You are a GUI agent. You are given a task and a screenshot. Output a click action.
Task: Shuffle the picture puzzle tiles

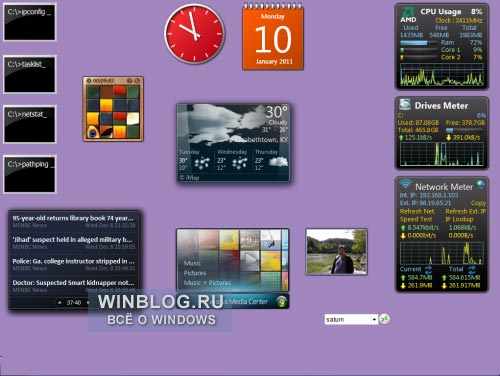[x=137, y=81]
